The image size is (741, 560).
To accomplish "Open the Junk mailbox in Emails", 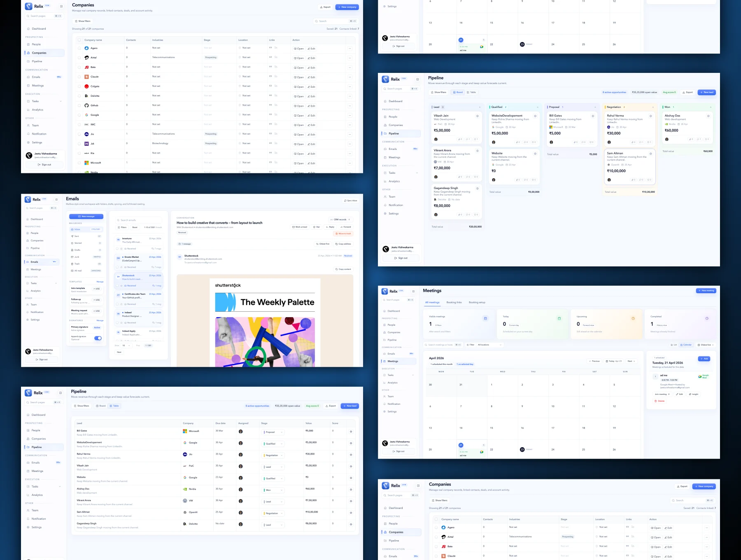I will coord(86,257).
